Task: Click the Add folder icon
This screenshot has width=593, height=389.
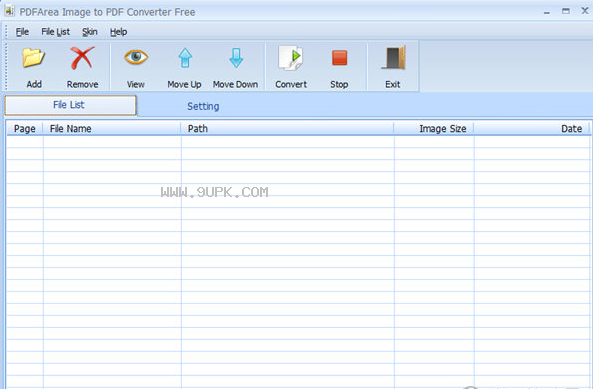Action: [34, 58]
